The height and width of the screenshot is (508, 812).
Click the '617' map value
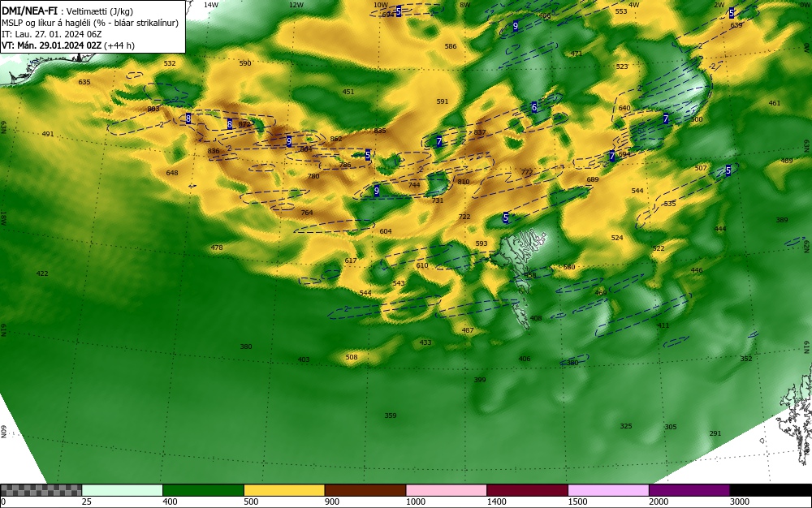[351, 260]
